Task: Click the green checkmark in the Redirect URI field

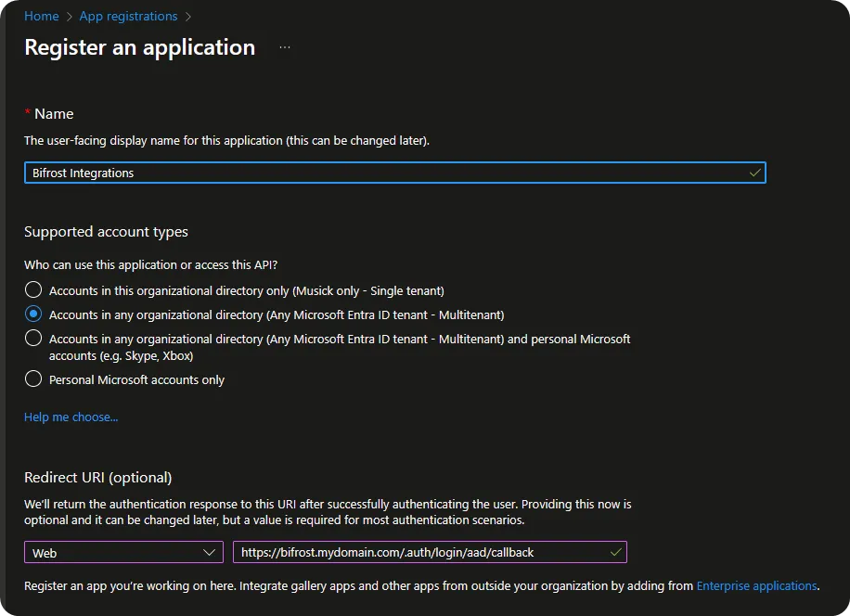Action: coord(615,552)
